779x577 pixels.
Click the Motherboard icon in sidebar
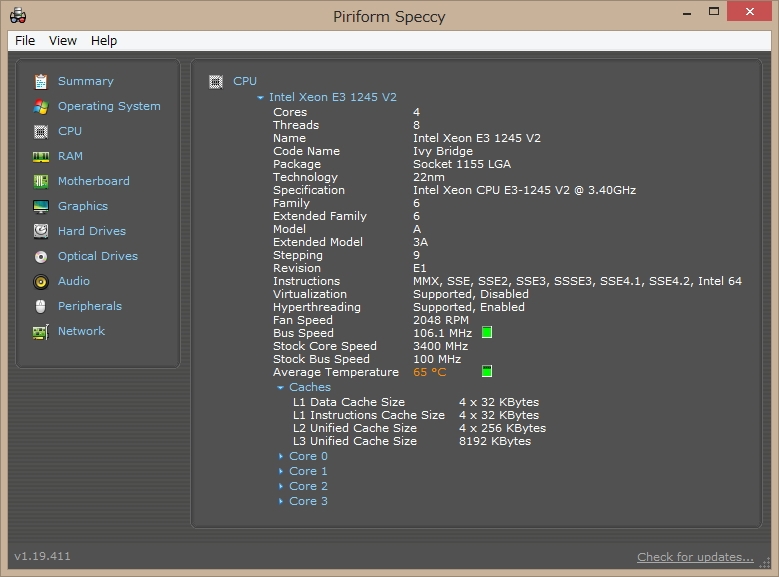[x=40, y=181]
